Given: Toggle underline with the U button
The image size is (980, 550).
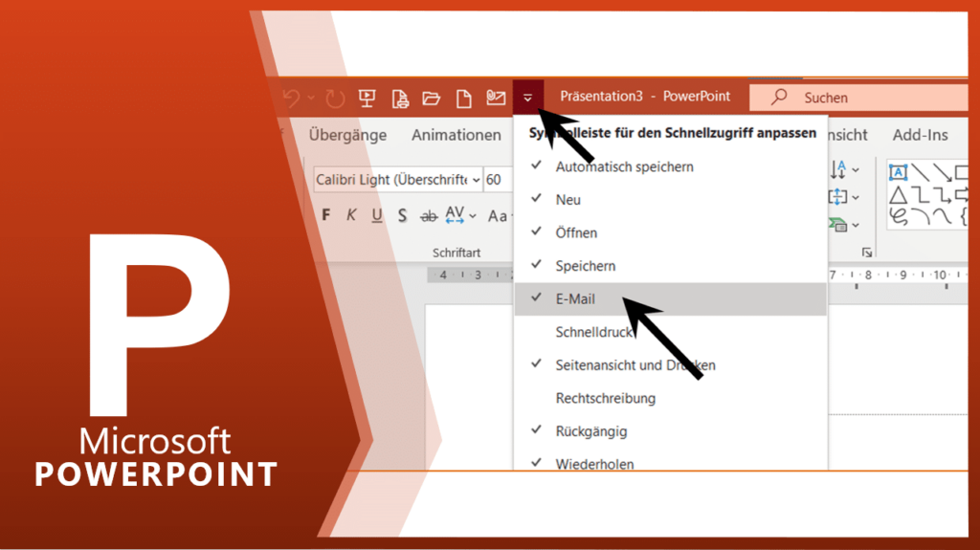Looking at the screenshot, I should pyautogui.click(x=377, y=215).
